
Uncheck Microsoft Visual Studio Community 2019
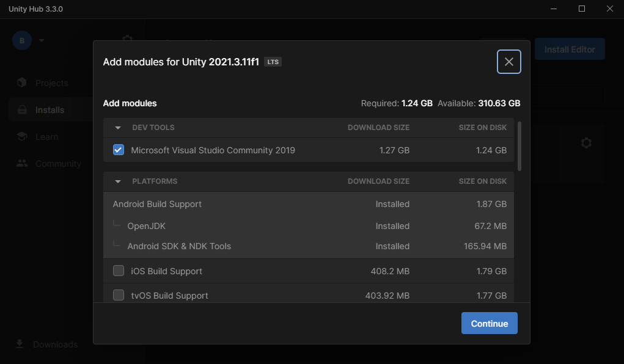pyautogui.click(x=119, y=150)
